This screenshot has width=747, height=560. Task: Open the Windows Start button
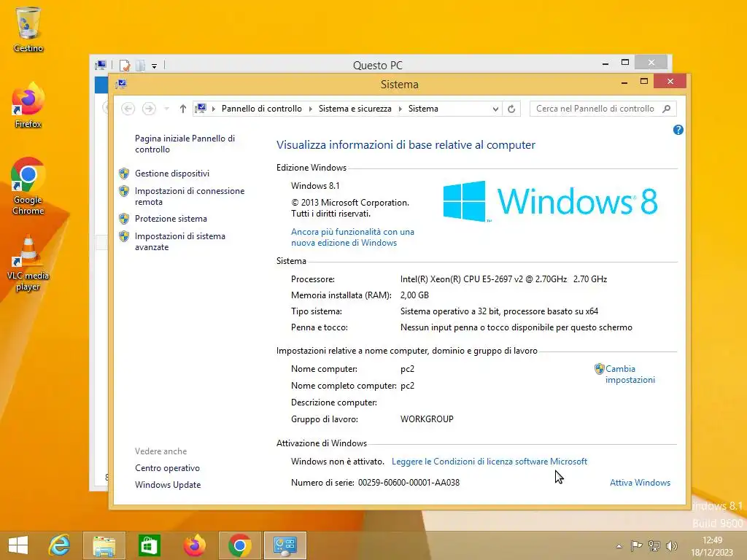pos(18,545)
